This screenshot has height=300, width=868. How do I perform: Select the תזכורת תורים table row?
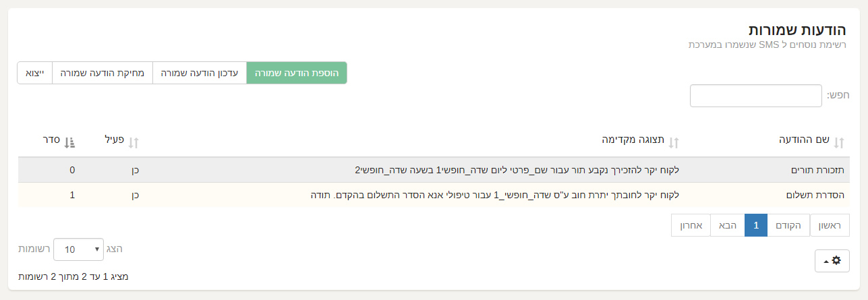[x=434, y=170]
